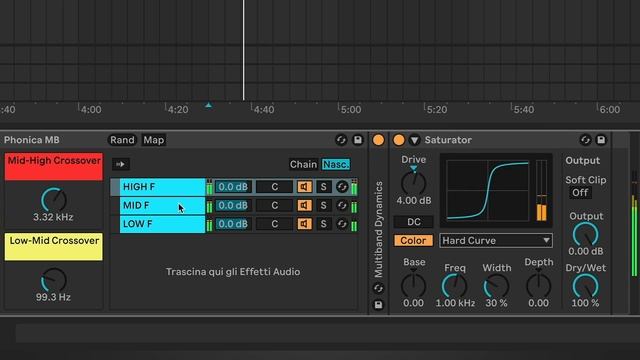This screenshot has height=360, width=640.
Task: Select the MID F chain
Action: pyautogui.click(x=162, y=205)
